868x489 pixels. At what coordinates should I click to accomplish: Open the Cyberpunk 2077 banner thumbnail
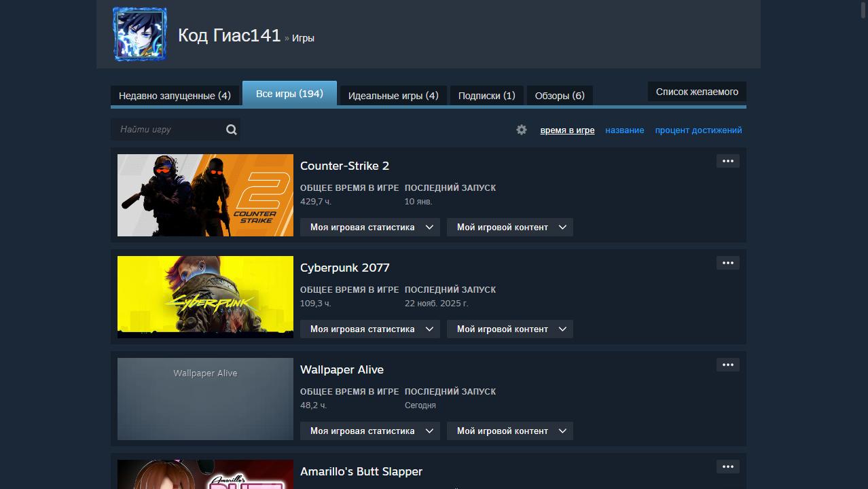205,297
